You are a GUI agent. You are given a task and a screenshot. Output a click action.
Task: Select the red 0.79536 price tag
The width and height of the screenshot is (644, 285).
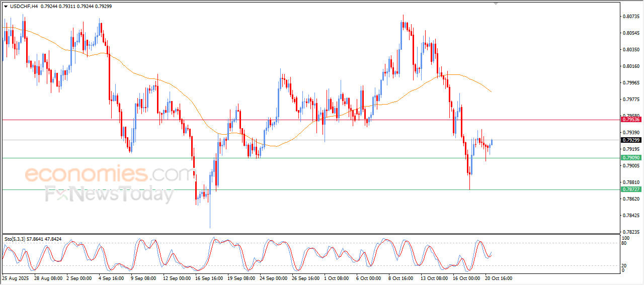631,120
